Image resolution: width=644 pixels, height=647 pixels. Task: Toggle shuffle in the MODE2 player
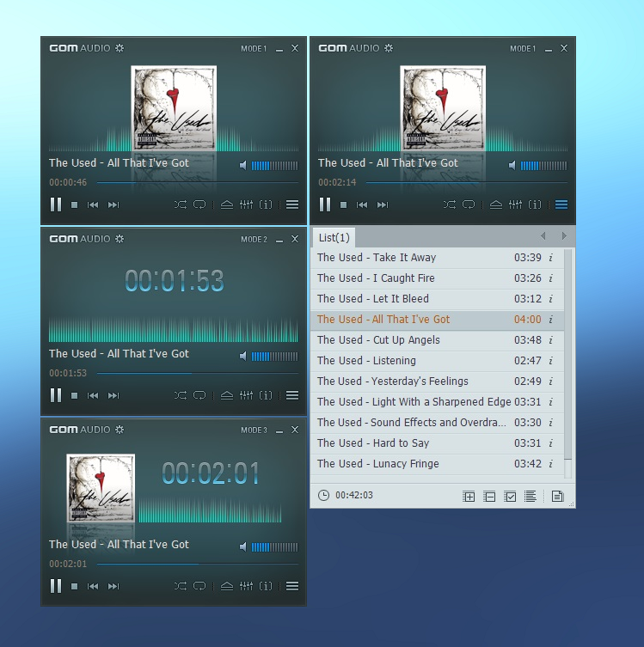[181, 395]
